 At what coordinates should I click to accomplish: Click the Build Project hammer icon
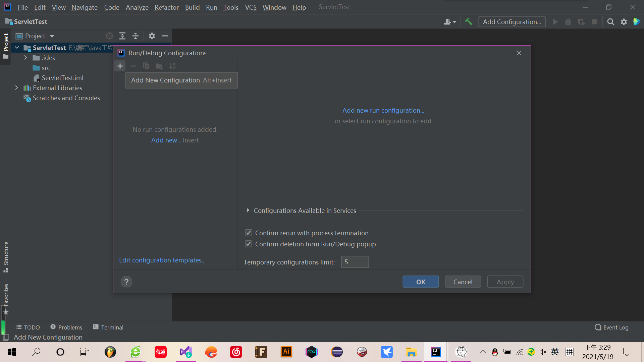click(469, 21)
